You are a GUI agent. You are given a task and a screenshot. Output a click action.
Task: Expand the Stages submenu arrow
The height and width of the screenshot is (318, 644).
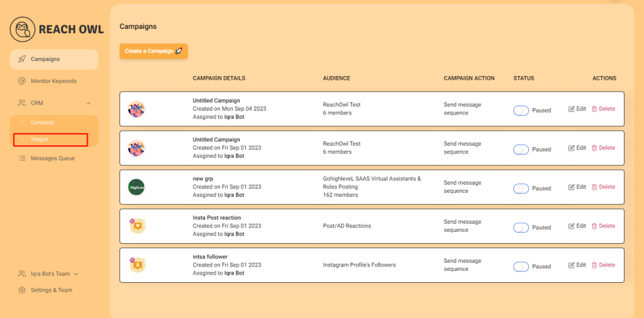22,140
